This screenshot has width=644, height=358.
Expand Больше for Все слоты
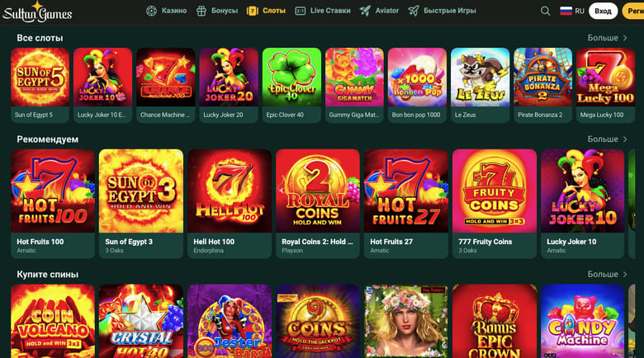pos(607,38)
